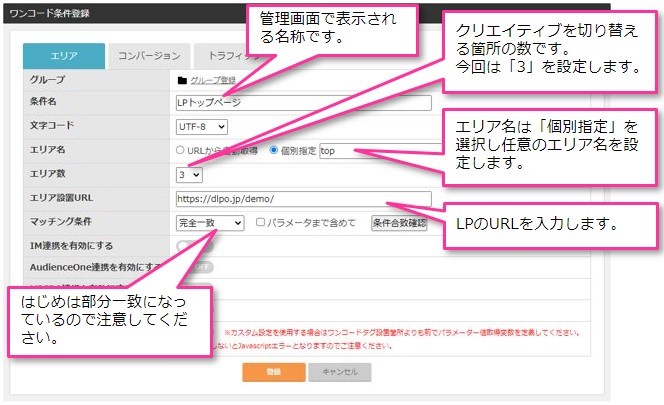Select the 個別指定 radio button
This screenshot has width=664, height=405.
coord(274,150)
